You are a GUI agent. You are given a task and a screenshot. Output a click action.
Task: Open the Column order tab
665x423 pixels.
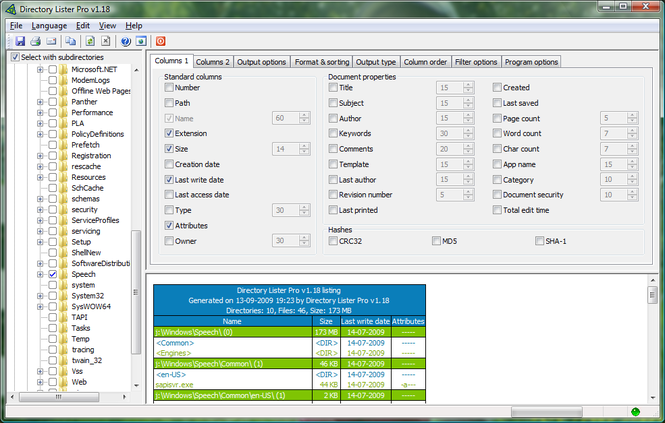pos(425,62)
